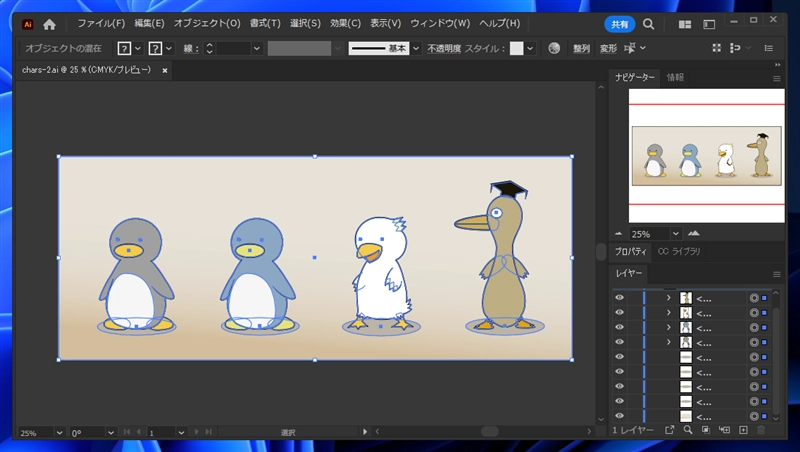Click Create New Sublayer icon
The height and width of the screenshot is (452, 800).
724,430
